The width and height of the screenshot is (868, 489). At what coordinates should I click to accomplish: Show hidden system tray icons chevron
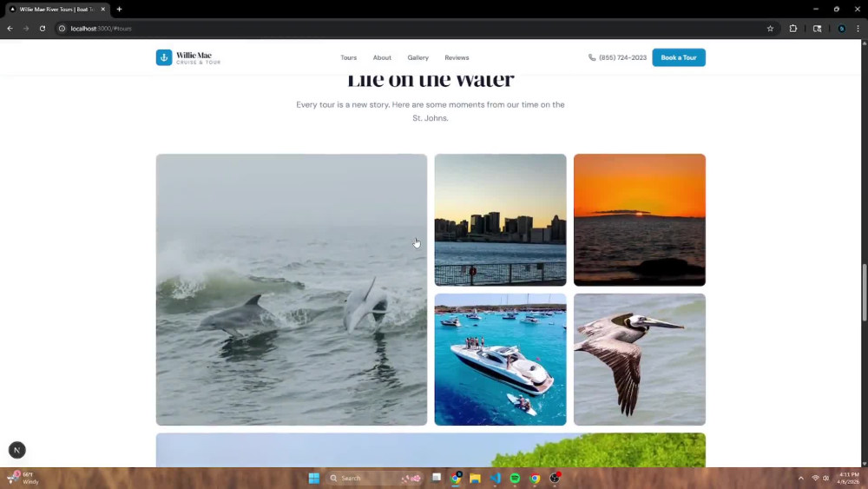click(800, 478)
